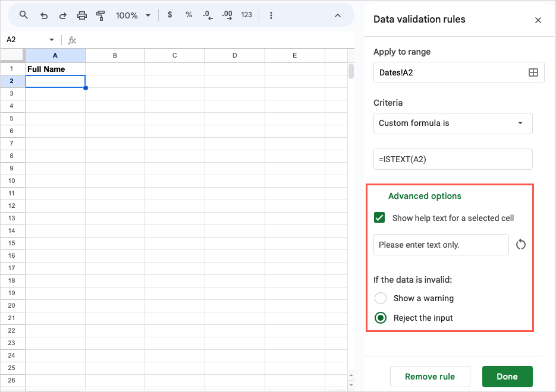Select the Paint format tool

click(x=101, y=15)
